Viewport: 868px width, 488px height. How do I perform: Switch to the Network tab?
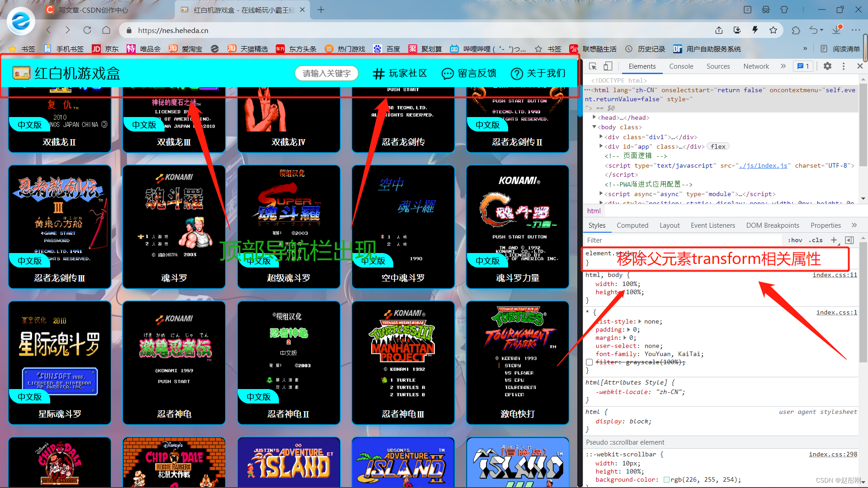coord(756,66)
